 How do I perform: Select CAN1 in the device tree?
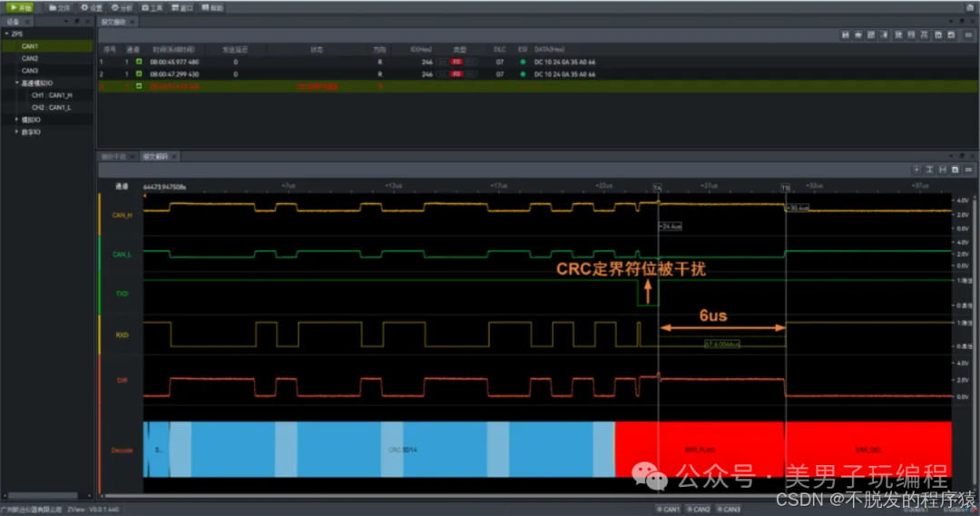(29, 46)
